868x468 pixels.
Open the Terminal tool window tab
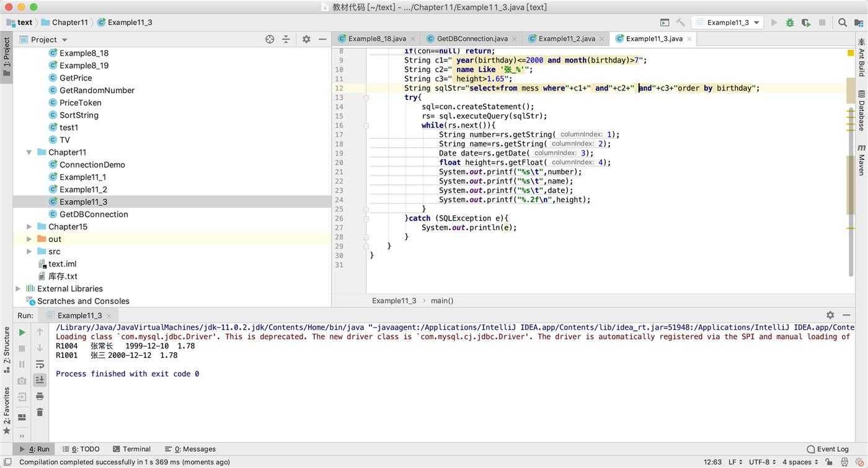(131, 449)
